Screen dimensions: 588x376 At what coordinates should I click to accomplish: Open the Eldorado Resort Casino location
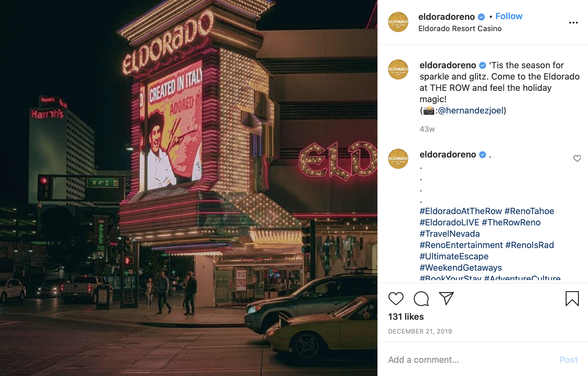click(460, 29)
